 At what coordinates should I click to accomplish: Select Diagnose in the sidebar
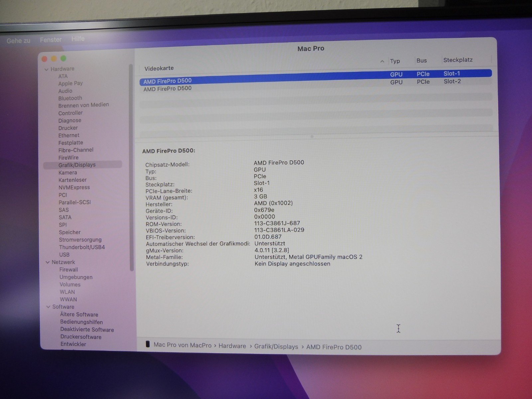70,120
